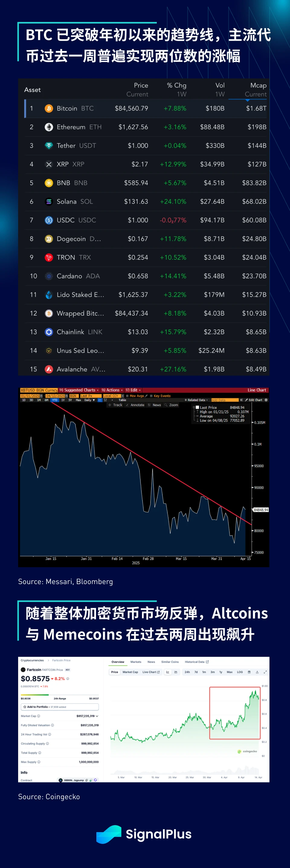Viewport: 290px width, 868px height.
Task: Expand the Fartcoin chart to fullscreen
Action: [265, 672]
